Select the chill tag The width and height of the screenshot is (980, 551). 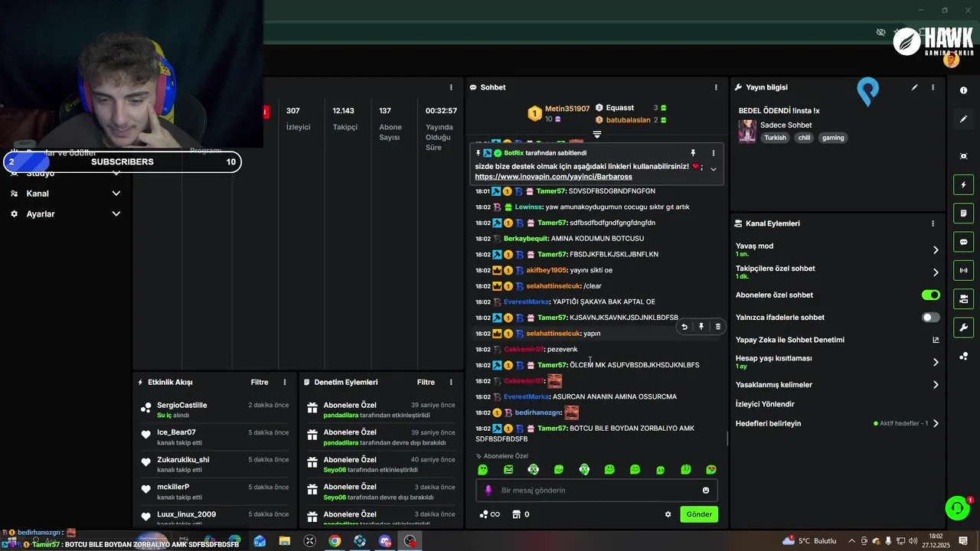[x=804, y=138]
